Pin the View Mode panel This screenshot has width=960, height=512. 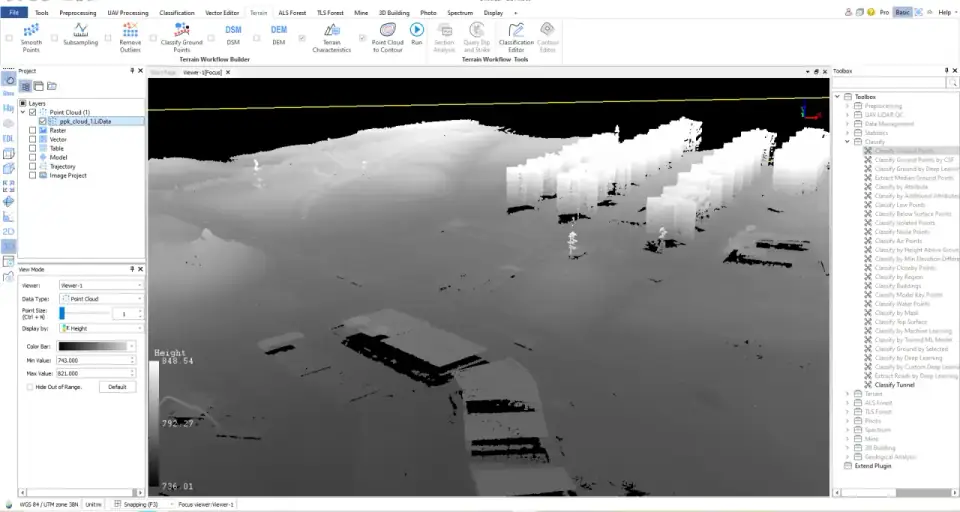click(132, 269)
